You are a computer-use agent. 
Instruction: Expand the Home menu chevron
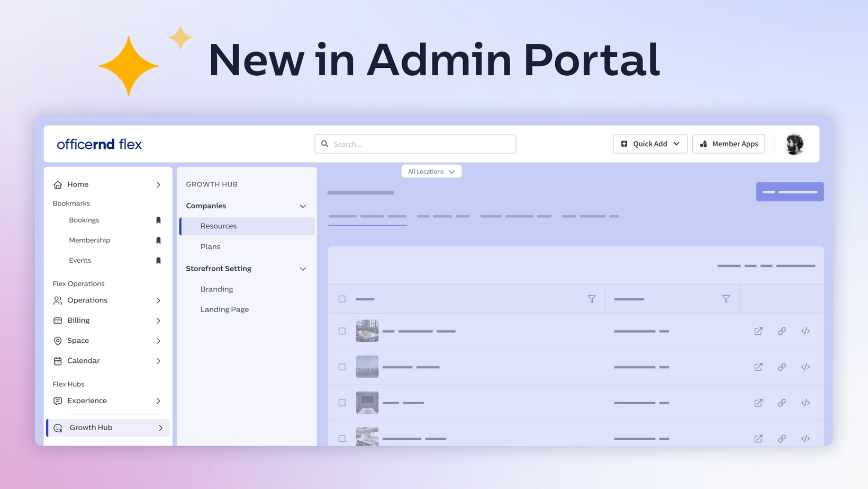point(158,185)
